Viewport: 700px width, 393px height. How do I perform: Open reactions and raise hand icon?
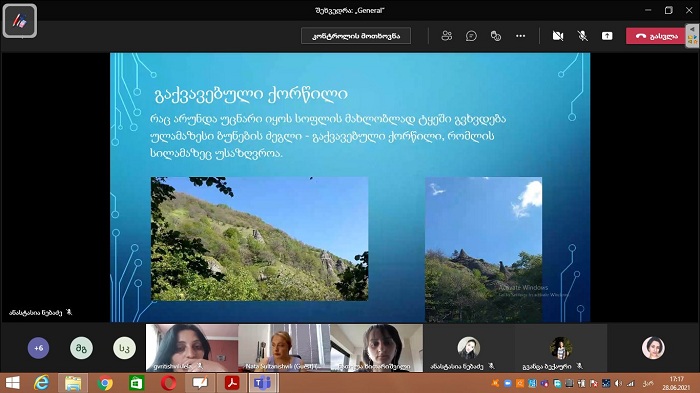tap(496, 36)
